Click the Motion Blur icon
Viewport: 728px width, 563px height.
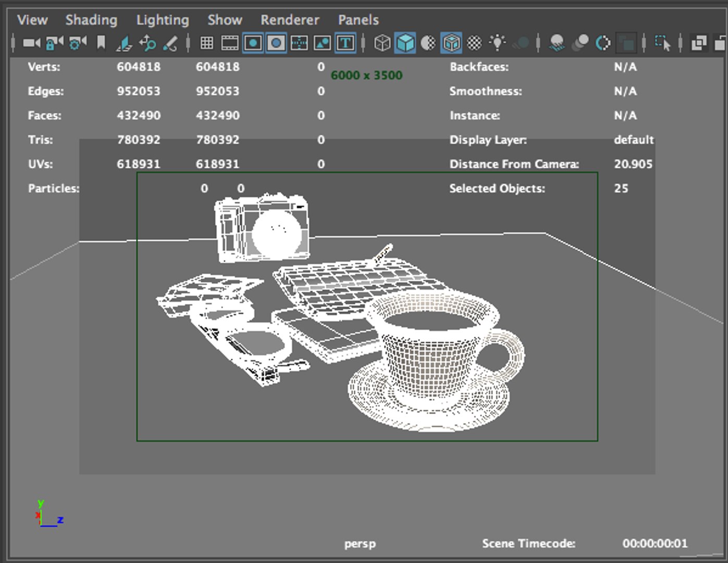tap(580, 43)
